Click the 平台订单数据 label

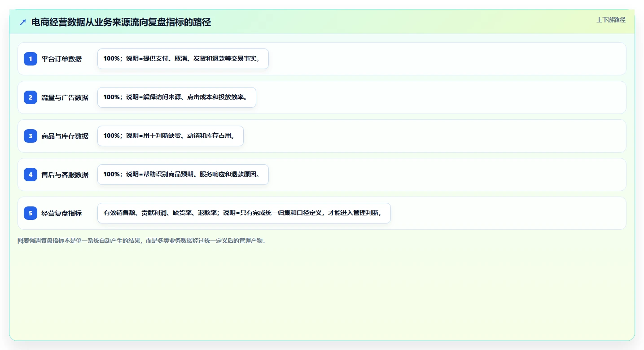coord(61,59)
